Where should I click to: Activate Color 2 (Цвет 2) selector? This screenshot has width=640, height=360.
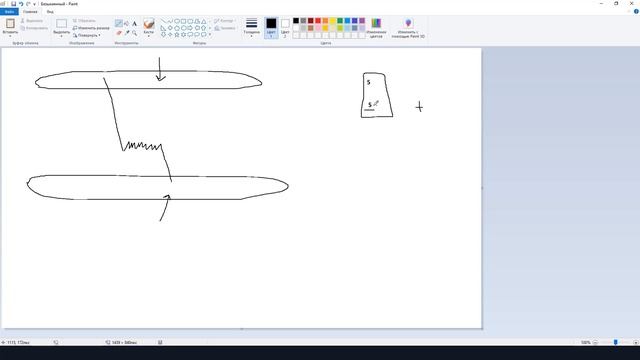click(x=285, y=28)
